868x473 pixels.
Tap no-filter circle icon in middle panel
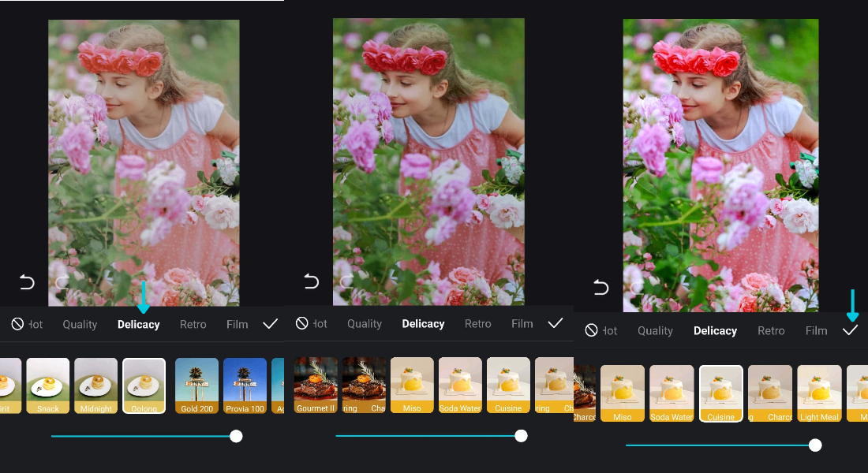coord(301,323)
